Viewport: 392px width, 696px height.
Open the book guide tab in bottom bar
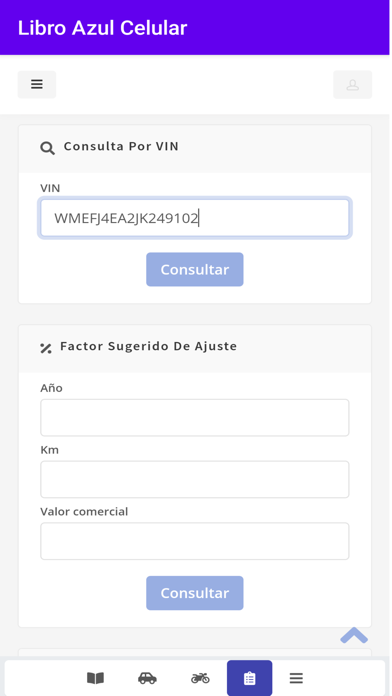95,678
